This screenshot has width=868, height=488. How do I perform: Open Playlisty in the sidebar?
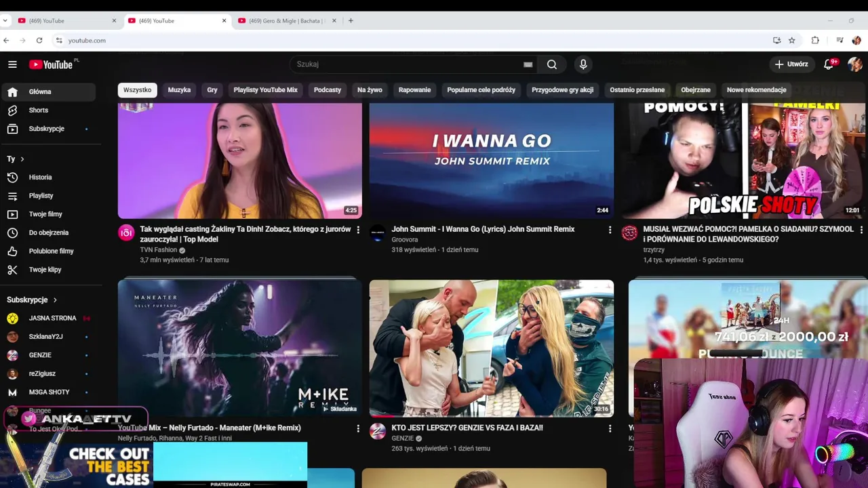49,196
